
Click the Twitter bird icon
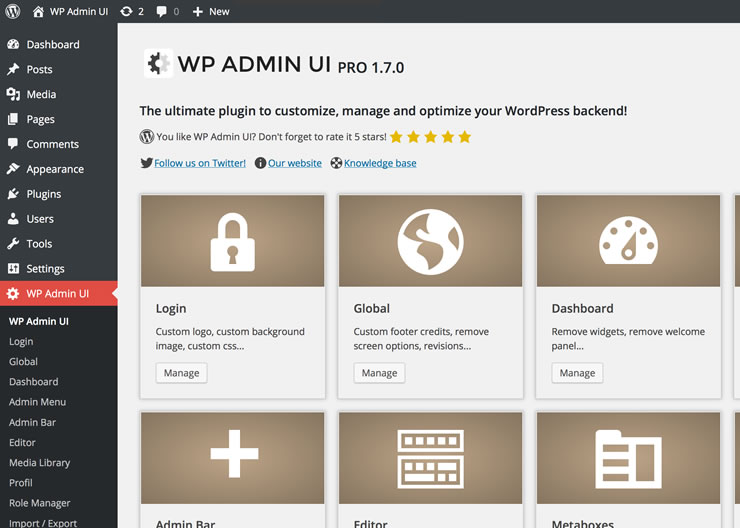(x=146, y=163)
